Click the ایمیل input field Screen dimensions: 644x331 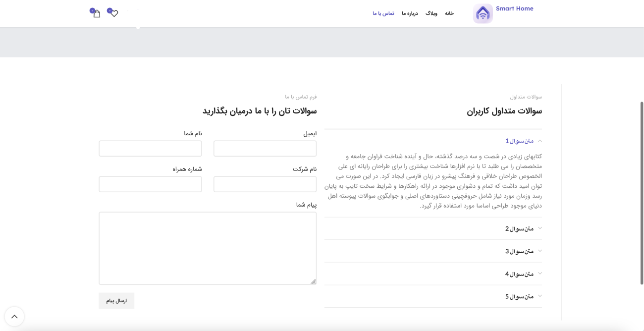coord(265,148)
